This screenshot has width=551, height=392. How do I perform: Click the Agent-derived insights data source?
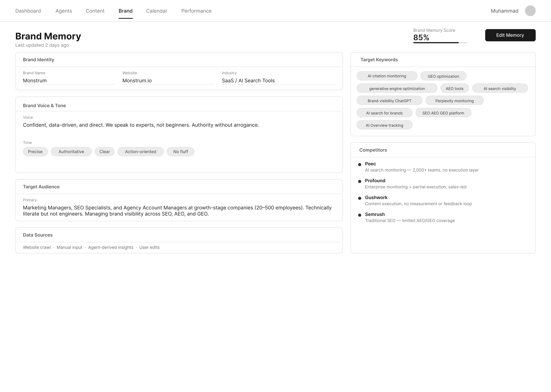pyautogui.click(x=111, y=247)
